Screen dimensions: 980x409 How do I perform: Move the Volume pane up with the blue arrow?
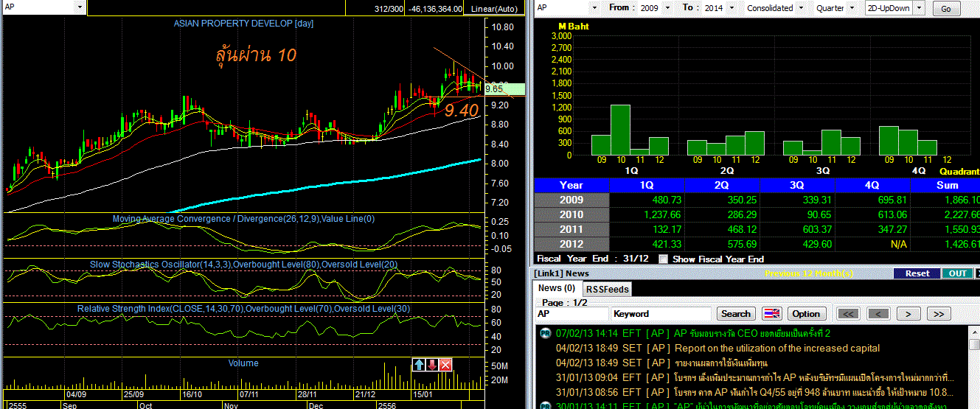click(x=419, y=364)
